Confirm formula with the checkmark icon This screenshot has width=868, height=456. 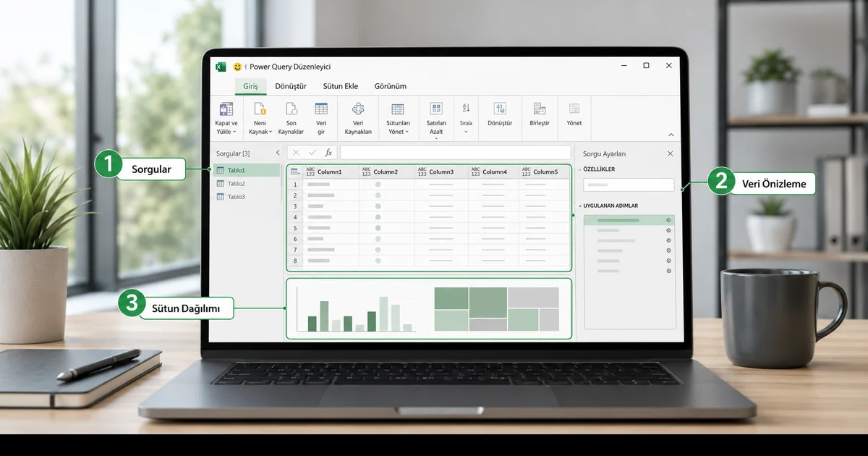312,153
